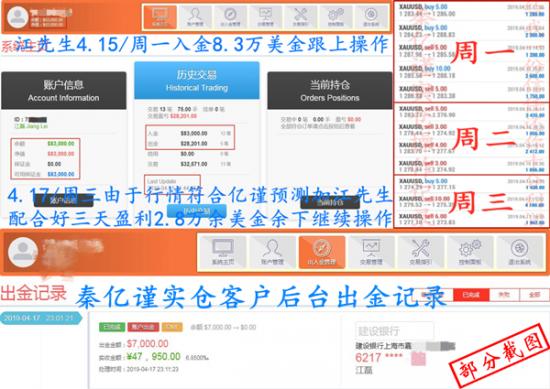Click the red 账户出金 tag

coord(143,327)
